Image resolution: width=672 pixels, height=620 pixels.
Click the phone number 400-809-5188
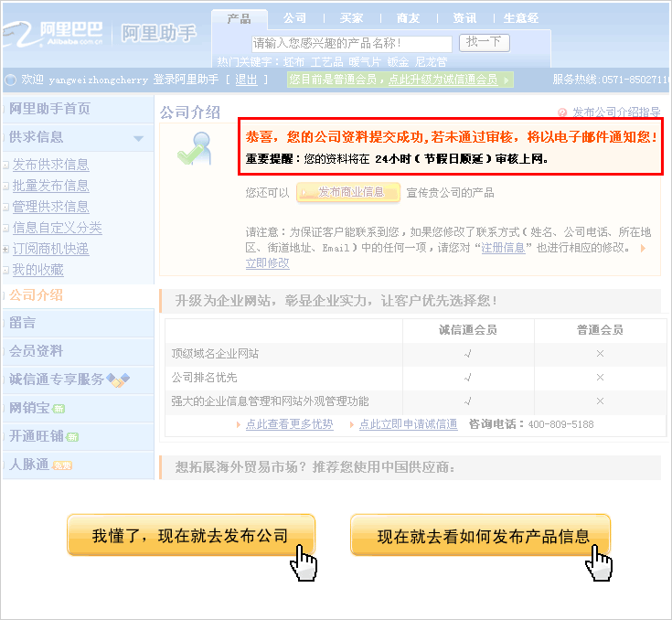click(561, 424)
